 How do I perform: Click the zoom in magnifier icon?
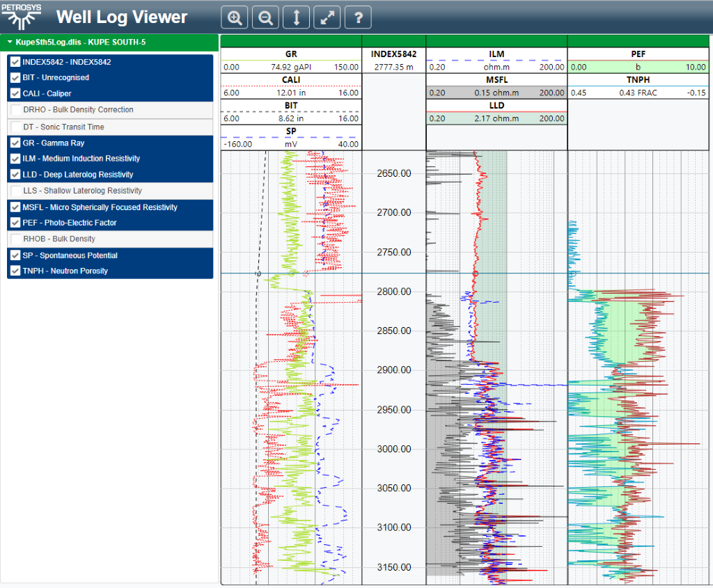(x=234, y=18)
